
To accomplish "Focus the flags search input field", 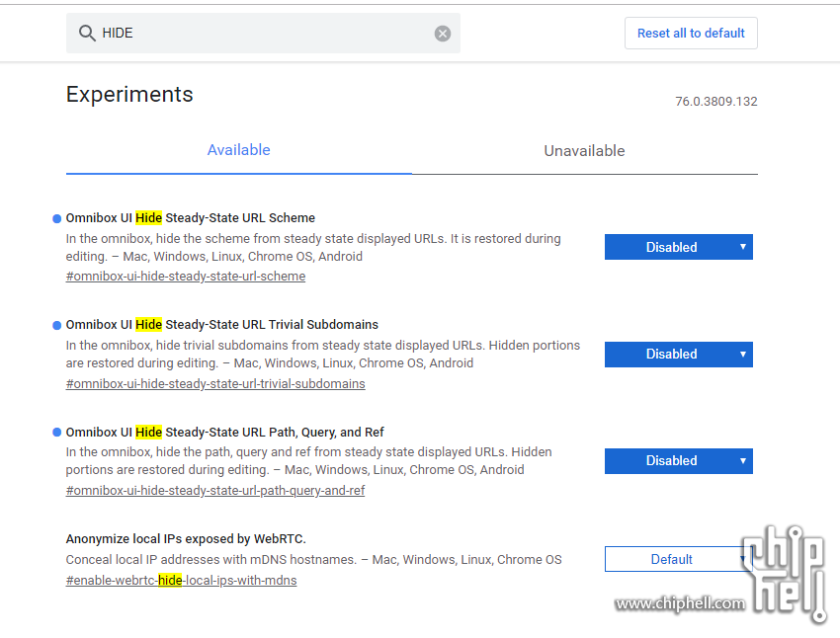I will [x=265, y=34].
